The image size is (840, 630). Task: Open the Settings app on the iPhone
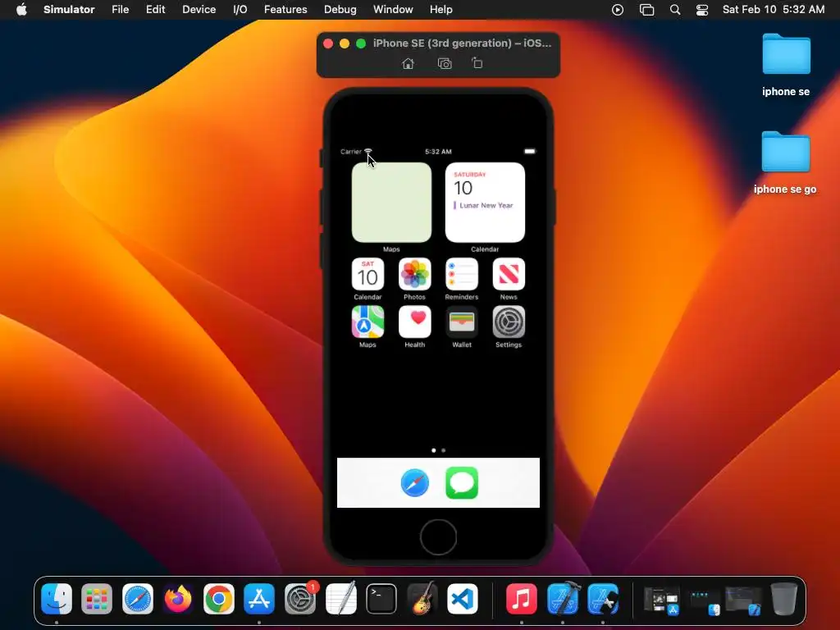[509, 322]
